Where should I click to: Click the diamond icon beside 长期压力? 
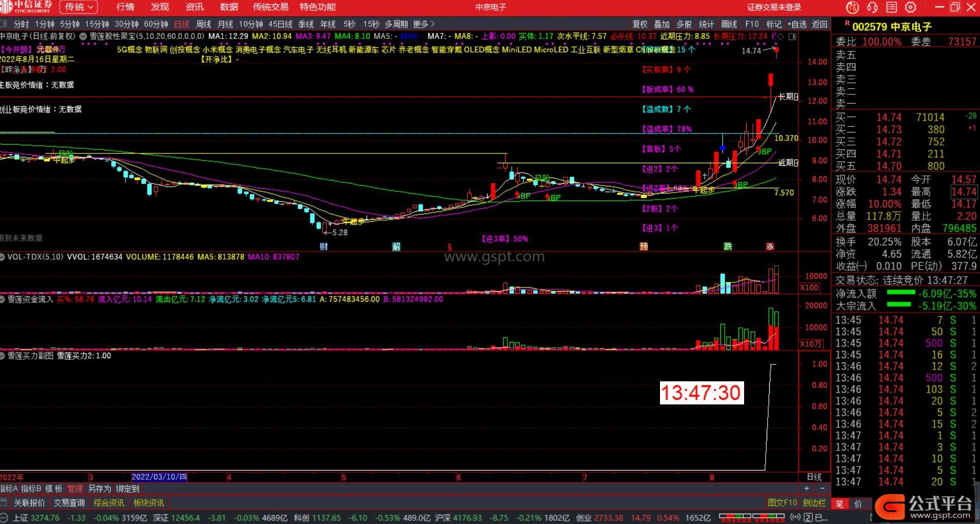(781, 36)
